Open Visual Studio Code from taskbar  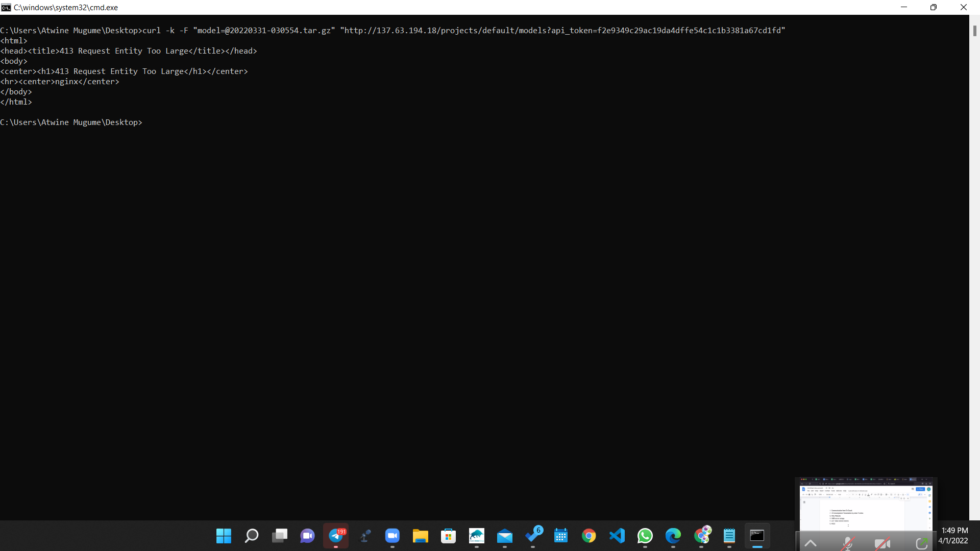click(617, 536)
